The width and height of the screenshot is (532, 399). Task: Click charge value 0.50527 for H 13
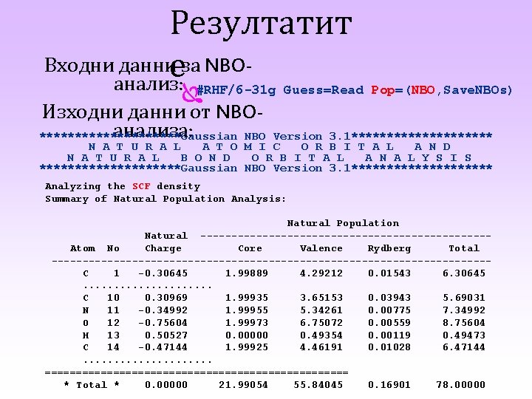[166, 335]
